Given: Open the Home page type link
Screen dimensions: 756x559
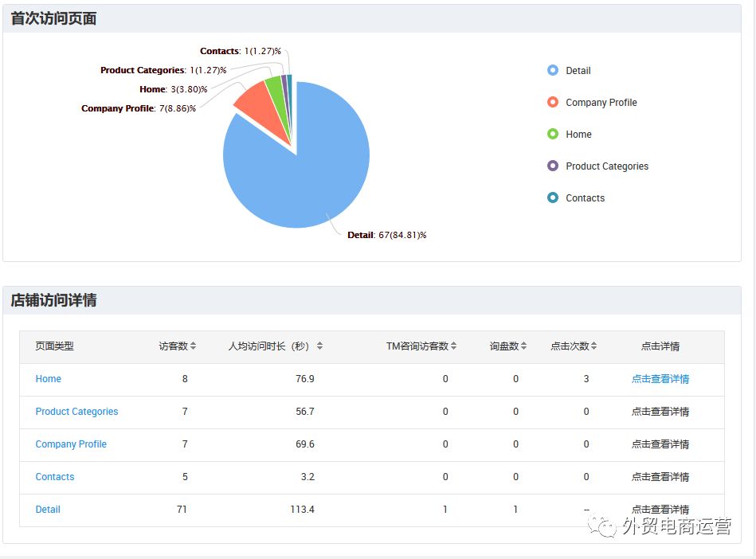Looking at the screenshot, I should [x=49, y=379].
